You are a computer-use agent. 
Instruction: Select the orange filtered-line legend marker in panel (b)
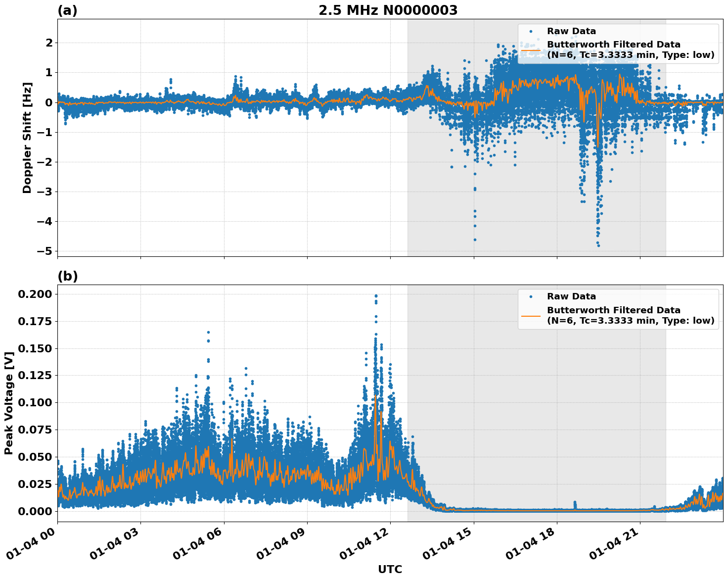point(532,316)
